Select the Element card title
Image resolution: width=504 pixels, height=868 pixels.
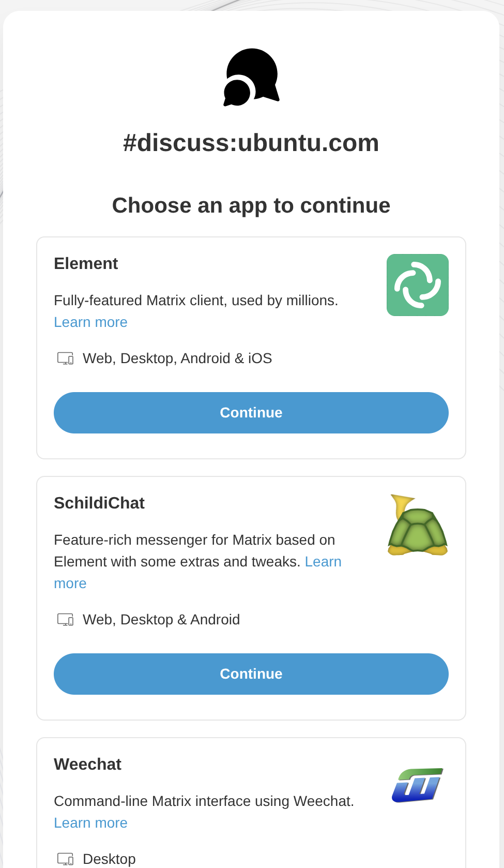click(86, 264)
